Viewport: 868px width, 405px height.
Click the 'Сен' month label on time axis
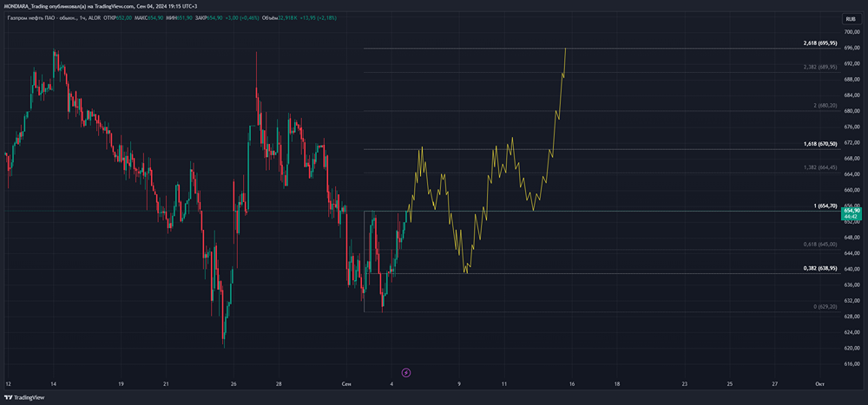[346, 384]
